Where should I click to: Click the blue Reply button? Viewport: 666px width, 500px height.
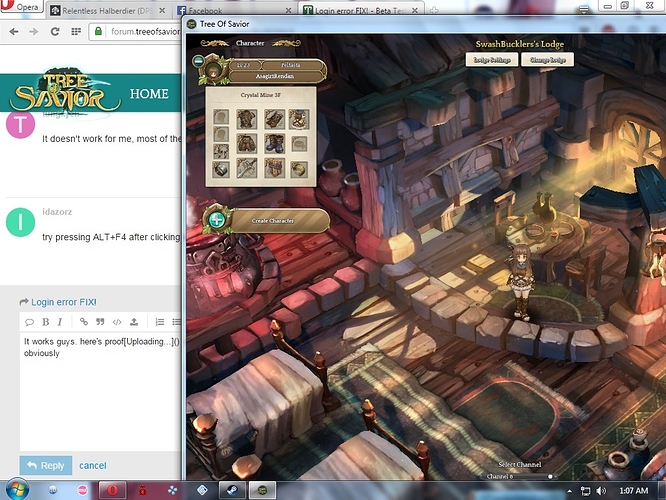tap(45, 465)
